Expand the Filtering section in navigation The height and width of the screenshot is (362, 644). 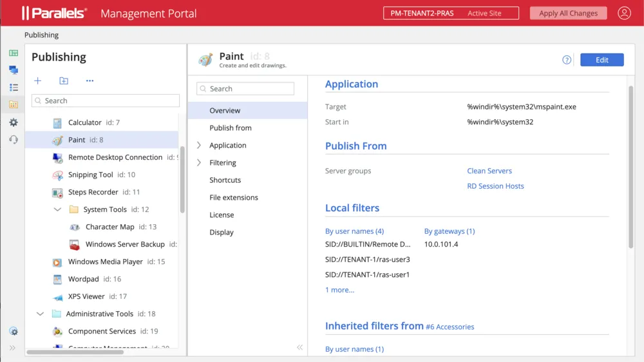pos(199,162)
